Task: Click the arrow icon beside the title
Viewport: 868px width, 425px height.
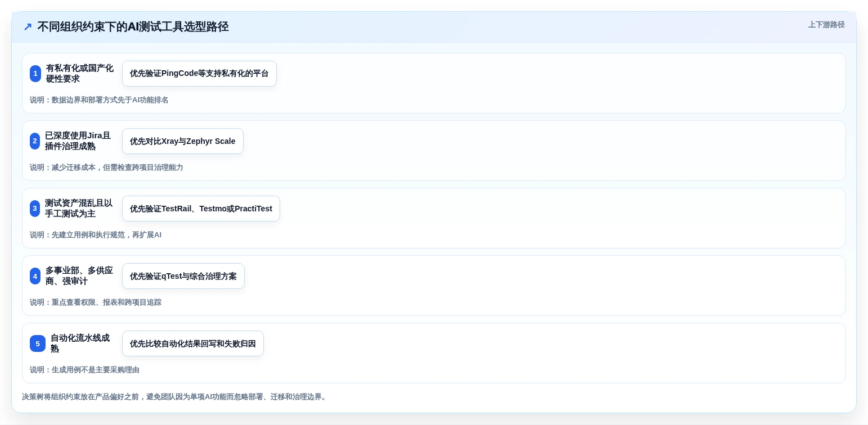Action: pyautogui.click(x=28, y=27)
